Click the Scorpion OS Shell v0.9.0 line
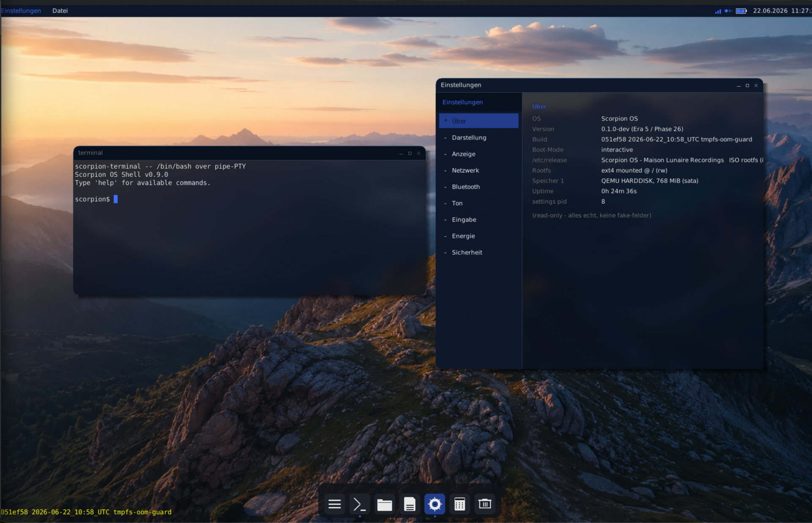The height and width of the screenshot is (523, 812). (x=121, y=174)
